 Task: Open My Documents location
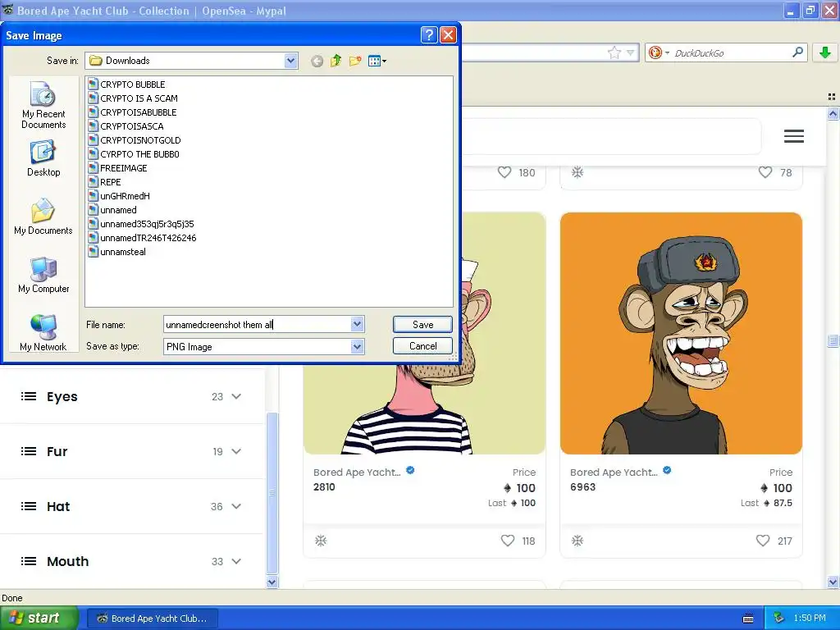(x=43, y=217)
